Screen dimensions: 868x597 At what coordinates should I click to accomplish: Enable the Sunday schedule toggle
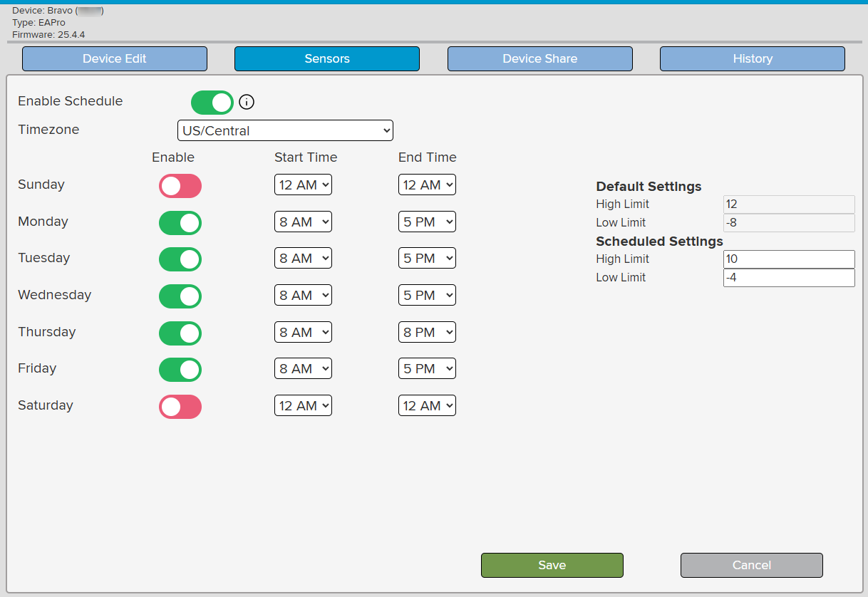pos(180,187)
